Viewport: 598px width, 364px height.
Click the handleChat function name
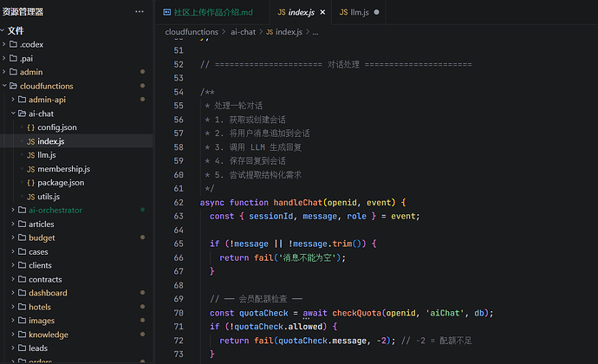pos(298,203)
